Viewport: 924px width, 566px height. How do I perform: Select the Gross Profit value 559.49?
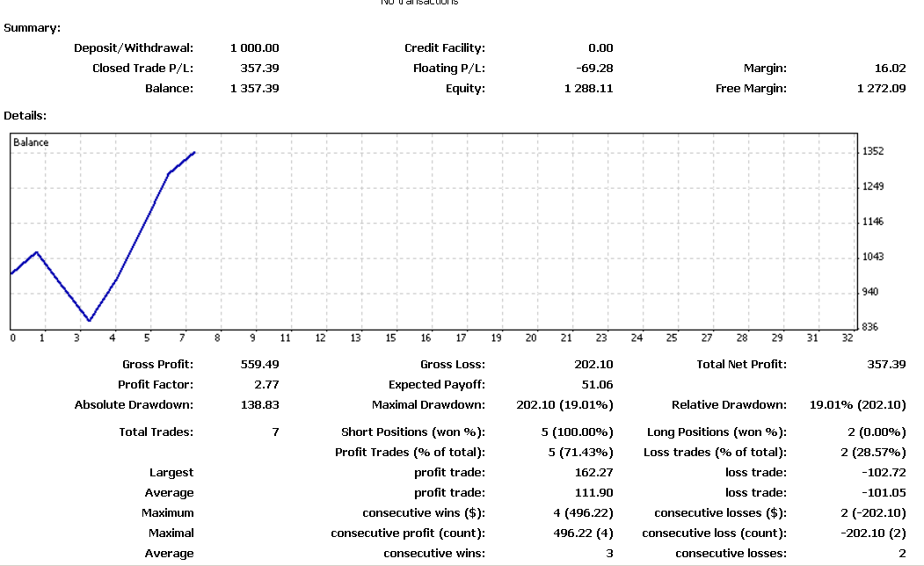(259, 365)
